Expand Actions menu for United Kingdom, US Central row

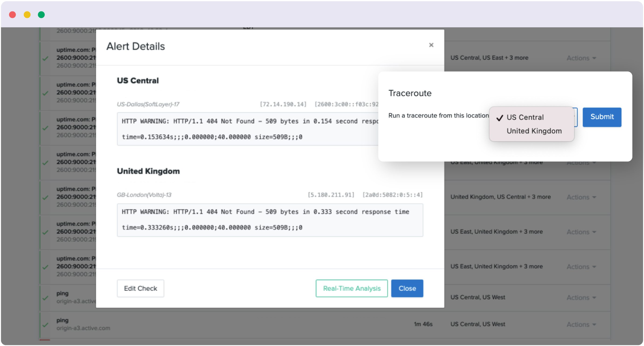point(581,197)
